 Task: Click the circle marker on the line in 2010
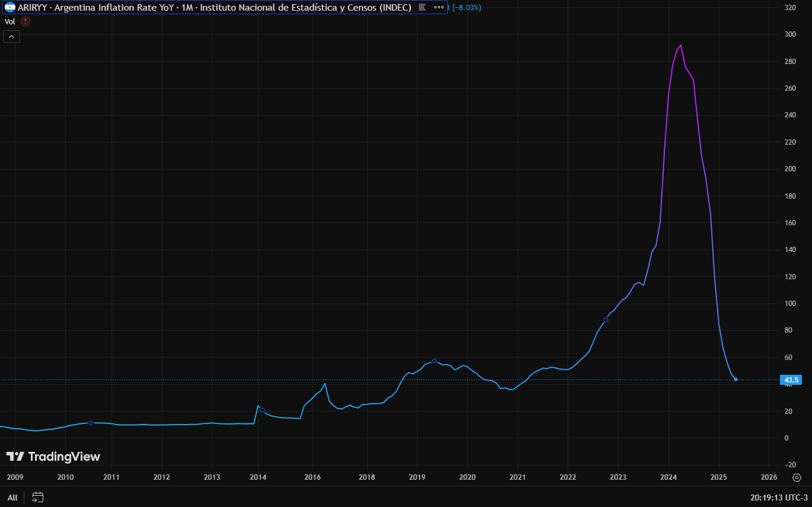(91, 423)
